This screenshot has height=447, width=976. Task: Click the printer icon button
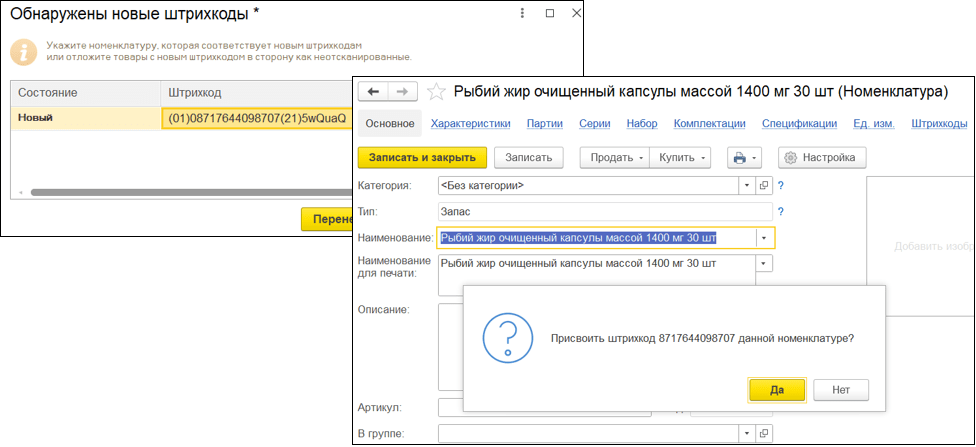744,158
